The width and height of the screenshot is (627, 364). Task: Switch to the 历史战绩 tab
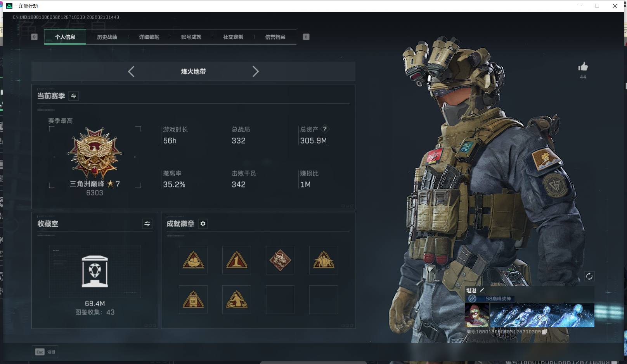107,37
